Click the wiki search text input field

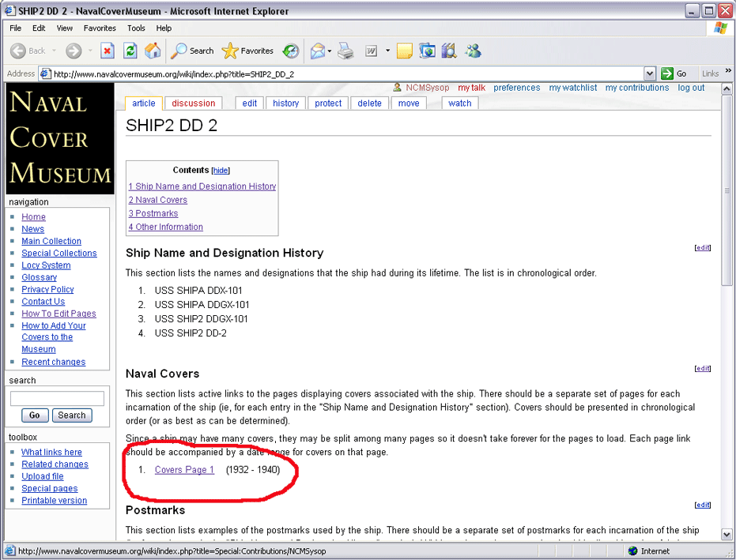57,399
